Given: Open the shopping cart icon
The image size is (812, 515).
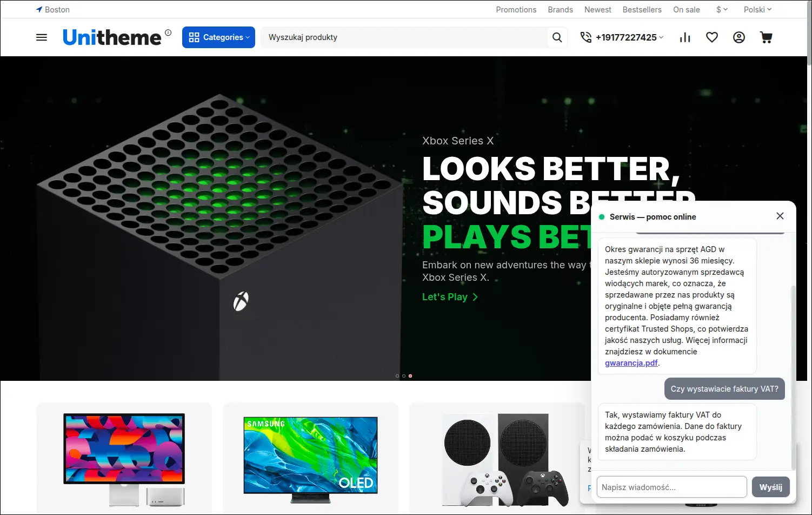Looking at the screenshot, I should [x=766, y=37].
